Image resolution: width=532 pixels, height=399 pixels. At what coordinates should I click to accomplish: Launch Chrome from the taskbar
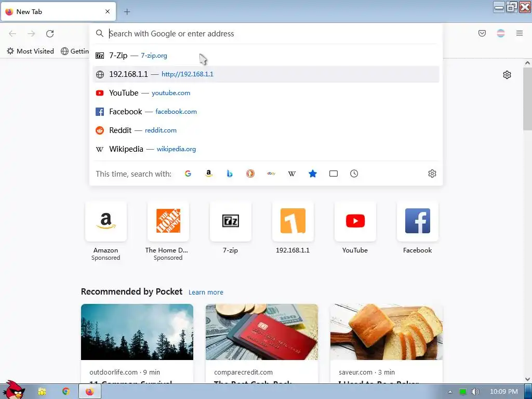point(66,392)
